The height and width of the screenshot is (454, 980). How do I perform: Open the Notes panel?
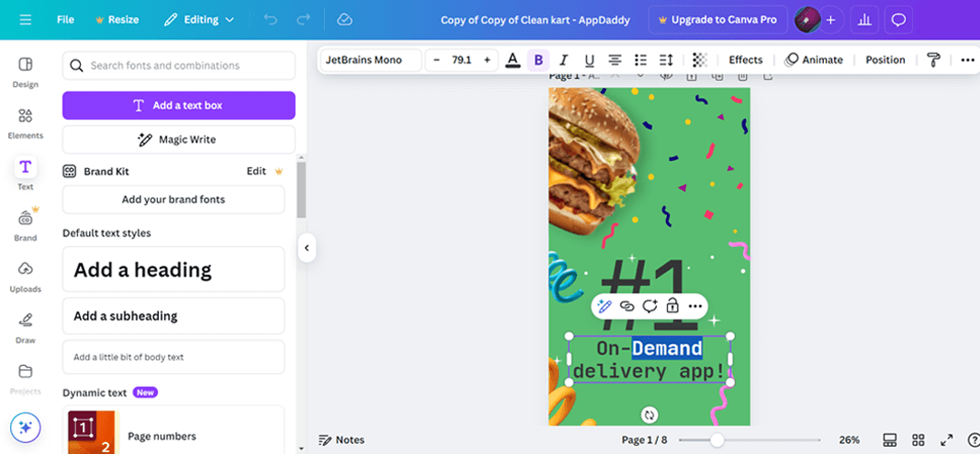[x=341, y=439]
